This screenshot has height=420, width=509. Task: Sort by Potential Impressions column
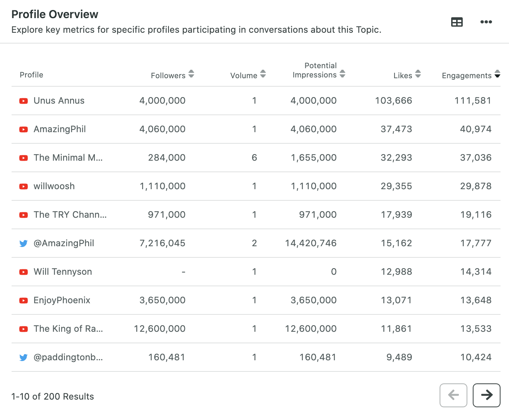point(342,74)
